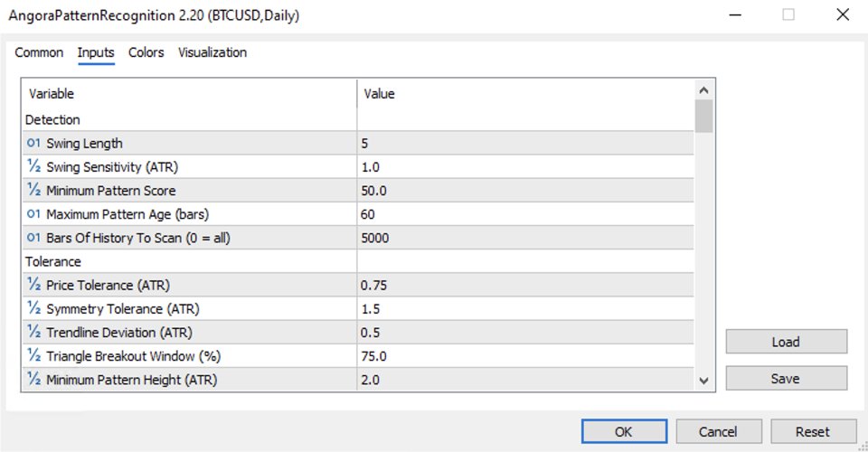Edit the Swing Length value 5
This screenshot has height=452, width=868.
click(524, 144)
